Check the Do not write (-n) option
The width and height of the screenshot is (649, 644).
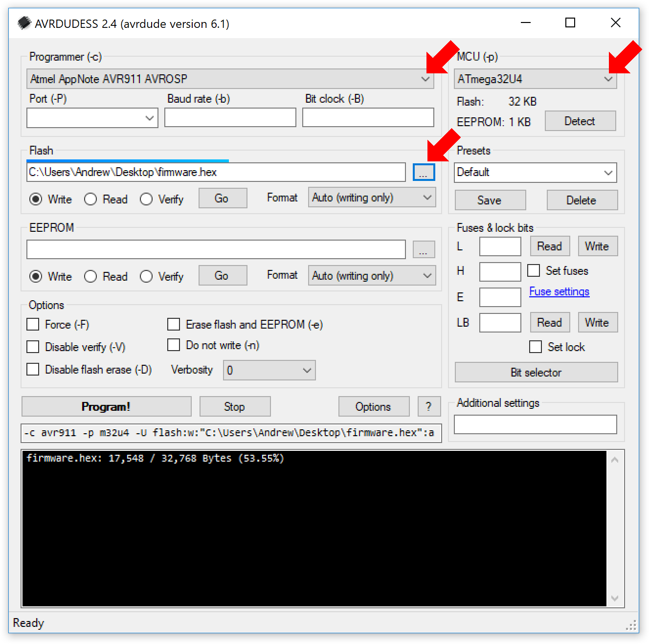coord(174,345)
